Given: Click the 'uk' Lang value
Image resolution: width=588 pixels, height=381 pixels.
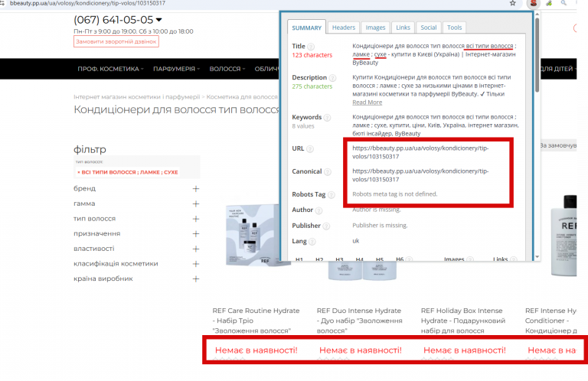Looking at the screenshot, I should pyautogui.click(x=356, y=241).
